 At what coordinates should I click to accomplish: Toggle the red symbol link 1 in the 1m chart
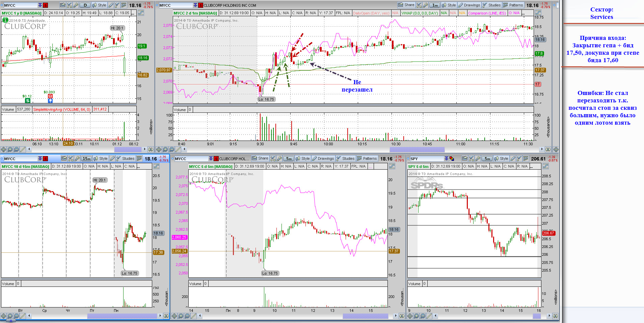(200, 5)
